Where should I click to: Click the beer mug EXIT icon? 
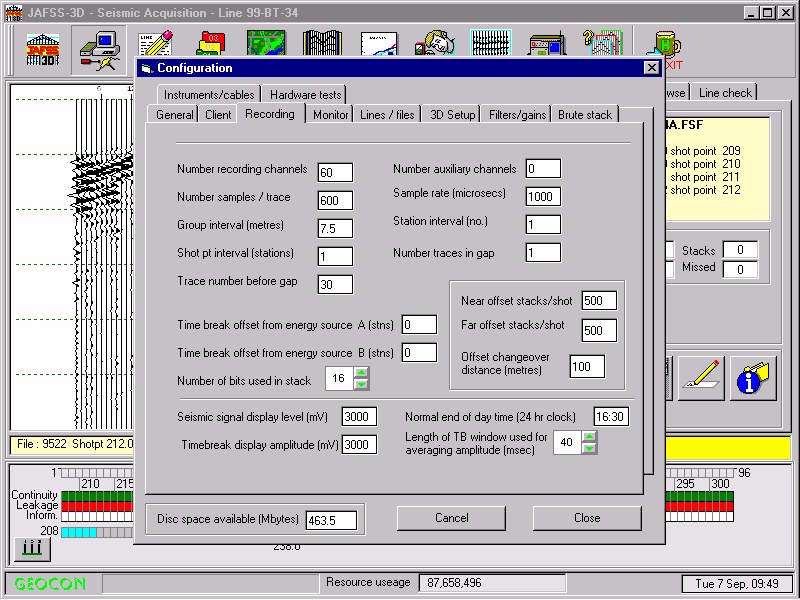click(x=663, y=49)
